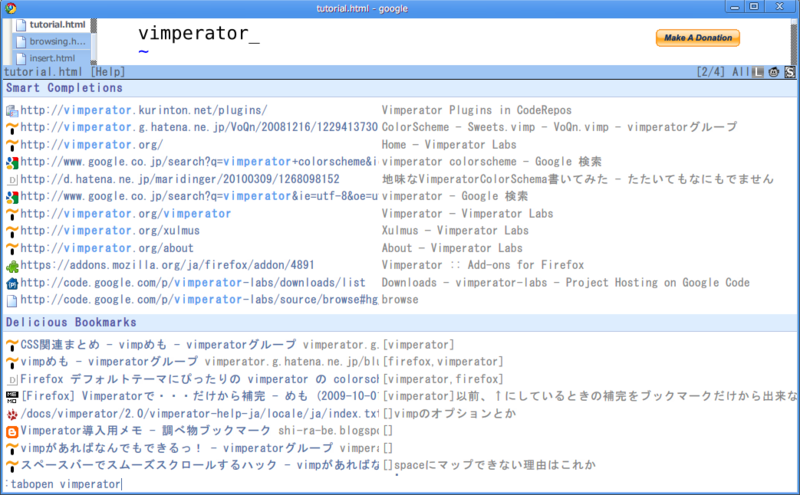Select addons.mozilla.org addon/4891 completion

tap(400, 265)
